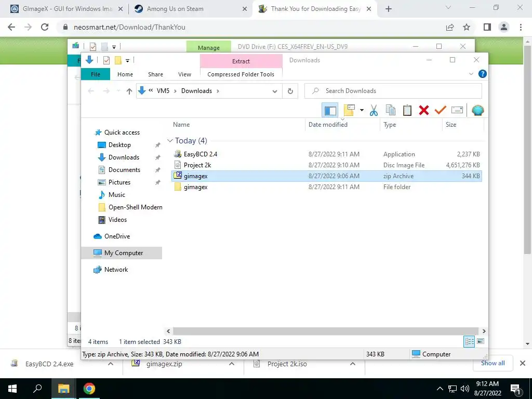The width and height of the screenshot is (532, 399).
Task: Click in the Search Downloads box
Action: (393, 91)
